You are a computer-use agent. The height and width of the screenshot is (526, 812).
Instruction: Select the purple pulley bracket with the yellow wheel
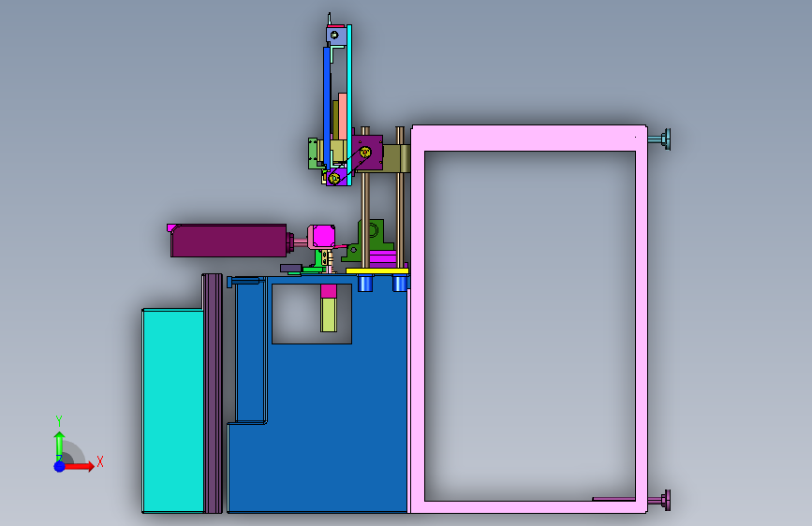click(367, 153)
